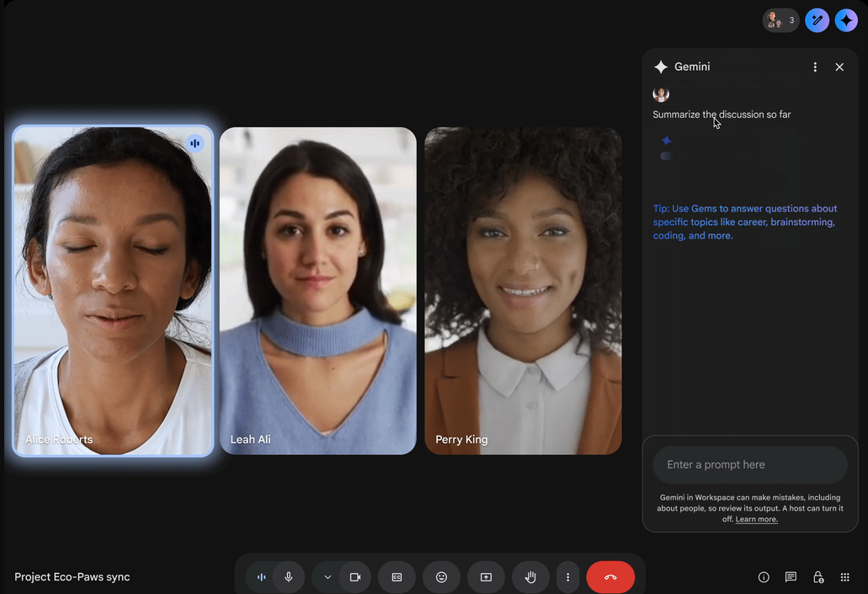Open audio settings beside the microphone button
Image resolution: width=868 pixels, height=594 pixels.
(262, 577)
